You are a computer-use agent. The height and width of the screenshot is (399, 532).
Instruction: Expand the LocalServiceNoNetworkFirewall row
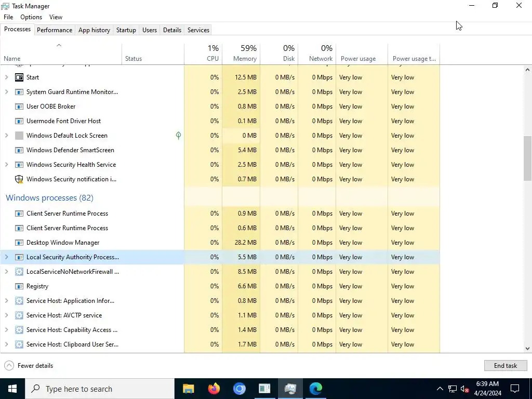coord(6,272)
